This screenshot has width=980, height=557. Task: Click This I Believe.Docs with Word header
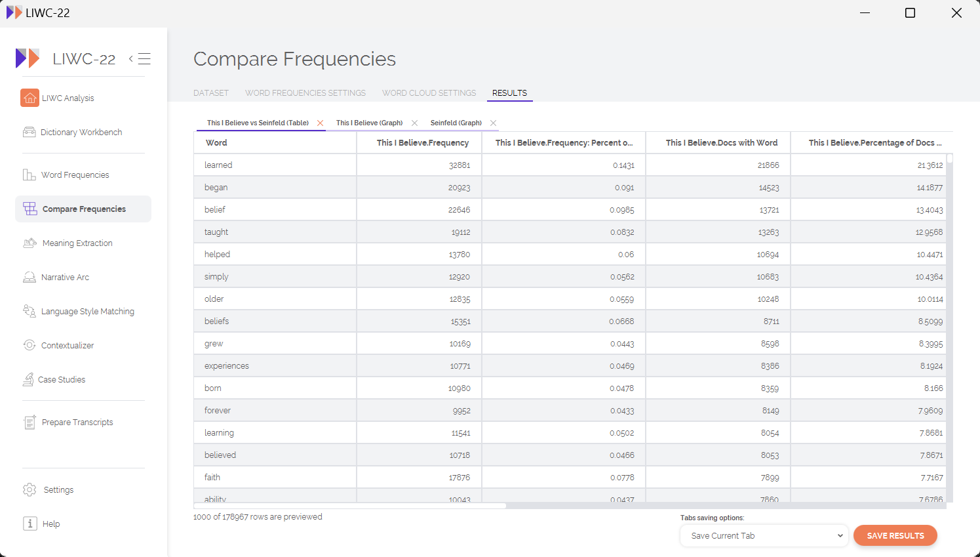[718, 142]
